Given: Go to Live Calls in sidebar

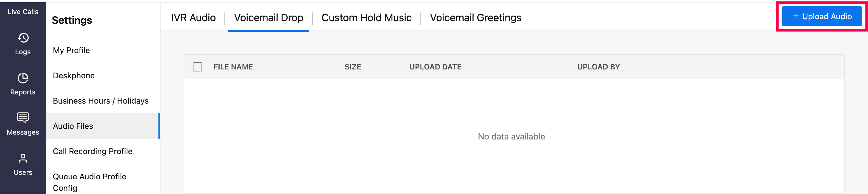Looking at the screenshot, I should [x=23, y=11].
